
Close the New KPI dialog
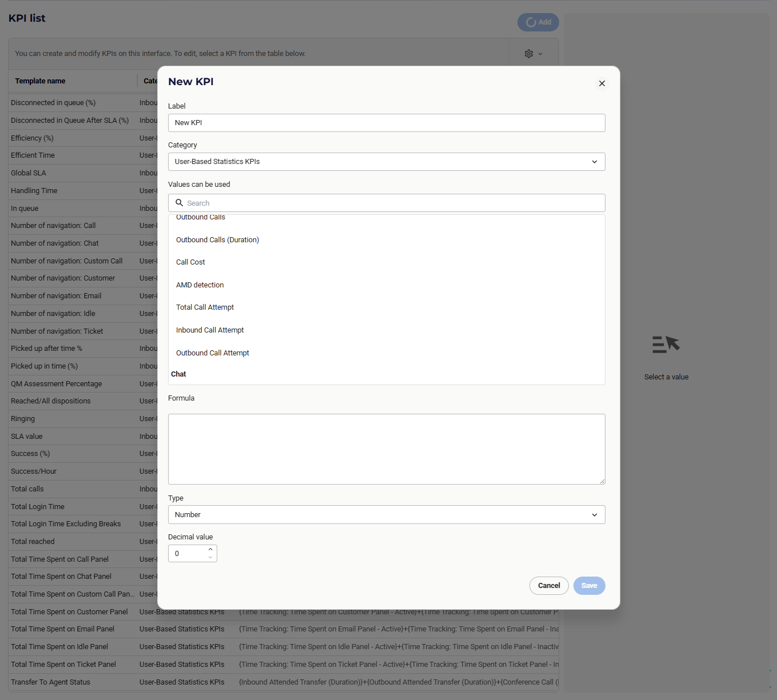[x=601, y=83]
